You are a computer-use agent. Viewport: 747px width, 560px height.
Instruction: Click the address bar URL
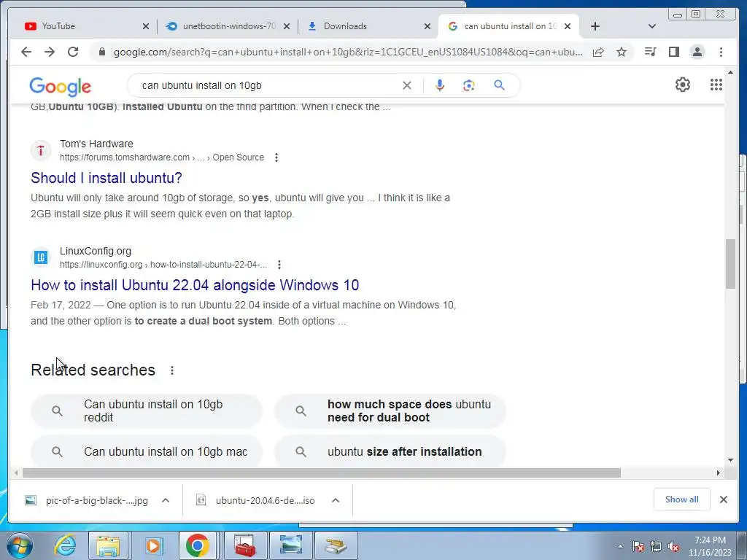click(x=348, y=52)
